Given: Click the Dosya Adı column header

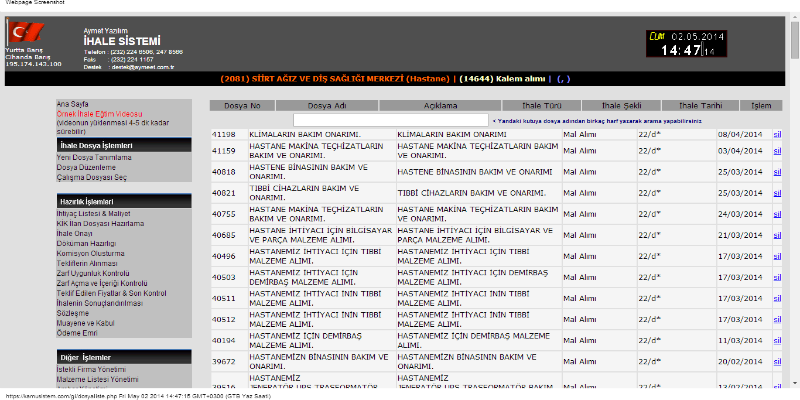Looking at the screenshot, I should coord(327,106).
